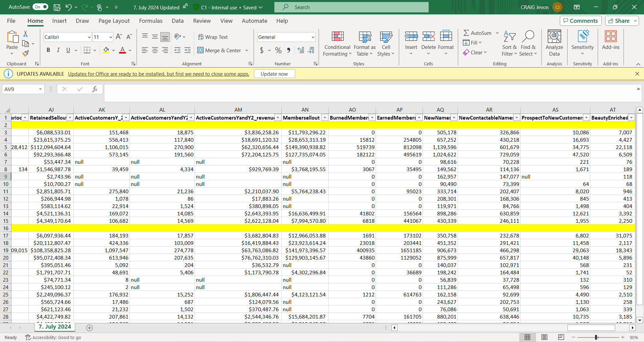Expand the General number format dropdown

coord(313,37)
